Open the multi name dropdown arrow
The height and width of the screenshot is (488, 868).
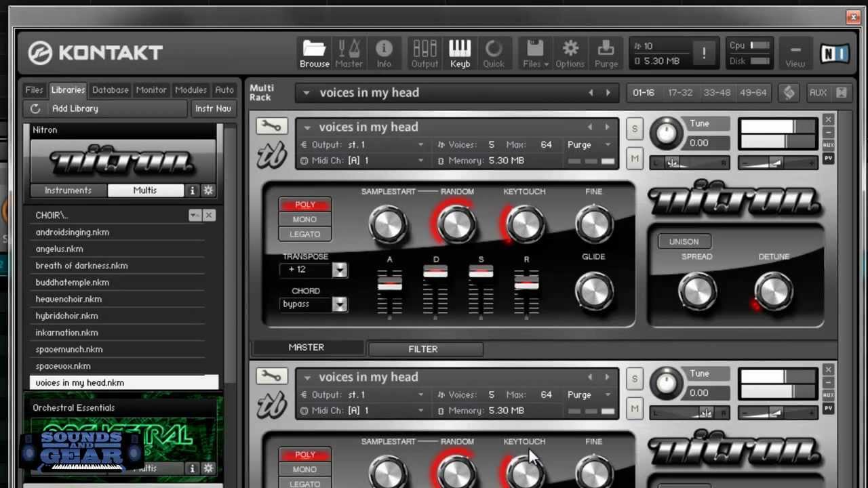coord(307,93)
